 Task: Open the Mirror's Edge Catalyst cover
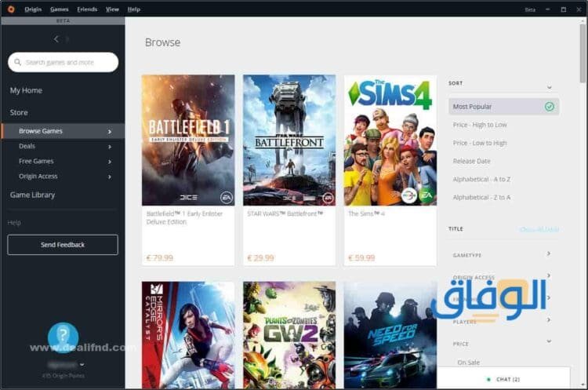(x=188, y=335)
